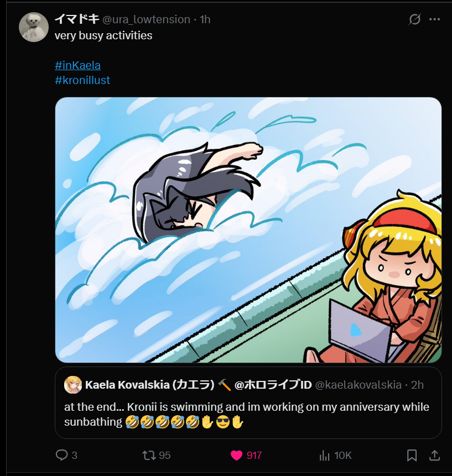Click the イマドキ display name
The image size is (452, 476).
point(76,19)
